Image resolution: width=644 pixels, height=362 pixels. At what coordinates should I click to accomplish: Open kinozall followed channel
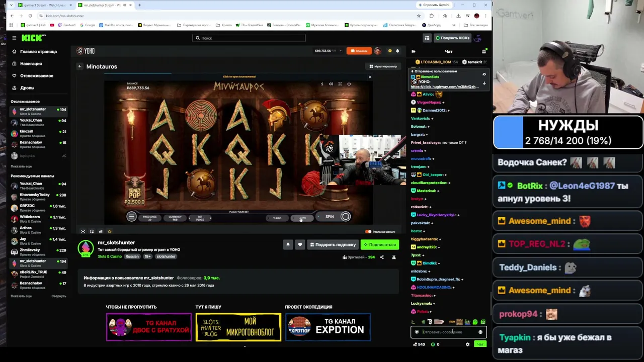click(38, 133)
